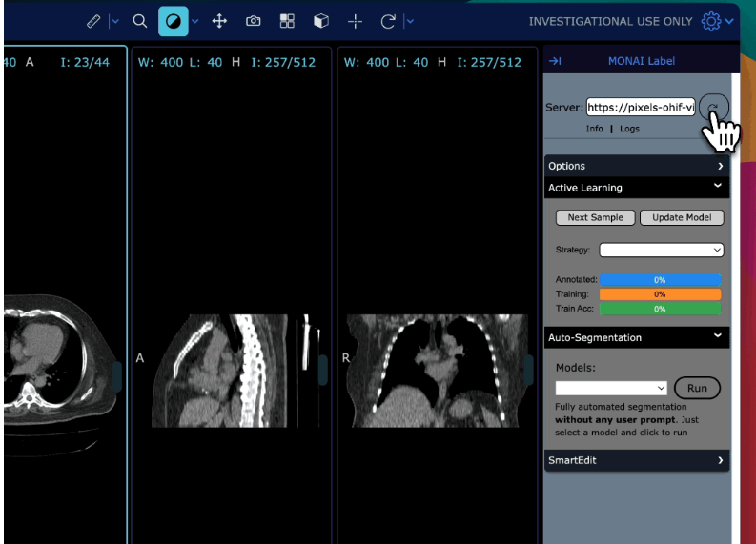Open the Info link
Viewport: 756px width, 544px height.
coord(595,129)
